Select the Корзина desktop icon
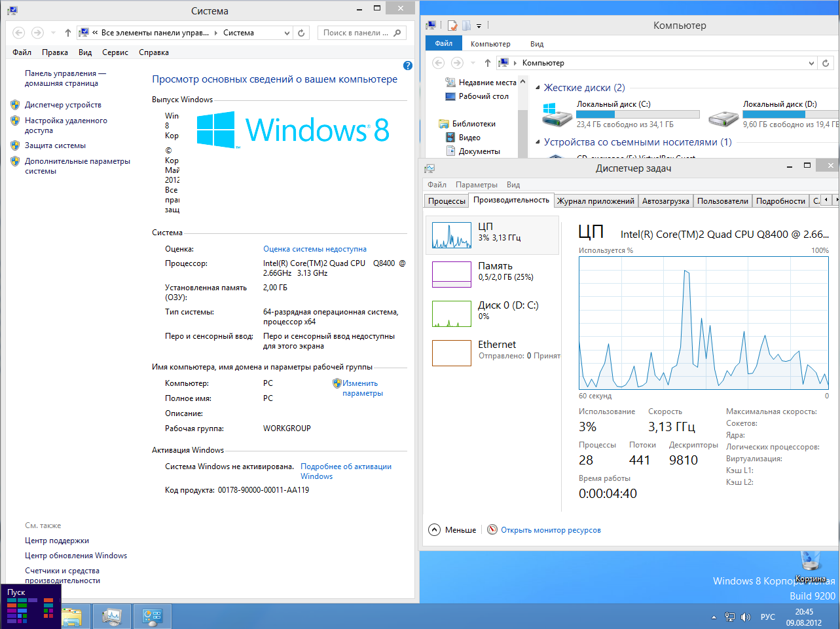Viewport: 840px width, 629px height. click(811, 567)
